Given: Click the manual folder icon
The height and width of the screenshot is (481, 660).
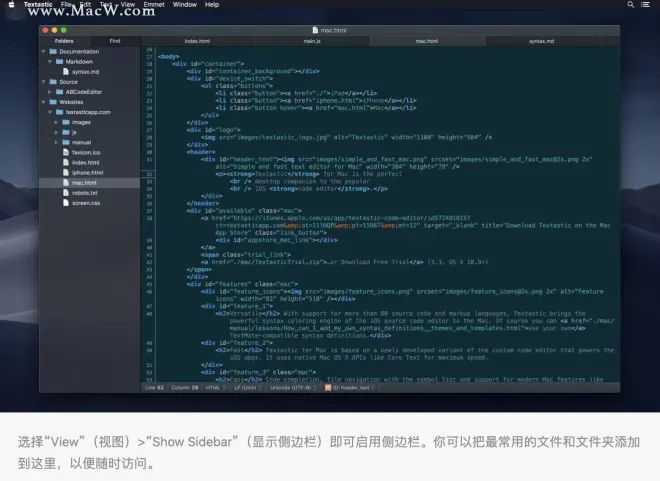Looking at the screenshot, I should pos(66,142).
